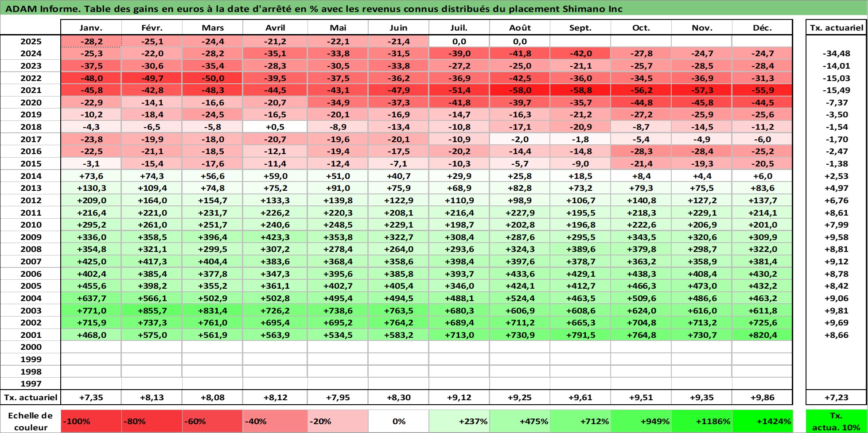Select the -2,0 cell in Août 2017
Viewport: 868px width, 433px height.
(x=520, y=139)
